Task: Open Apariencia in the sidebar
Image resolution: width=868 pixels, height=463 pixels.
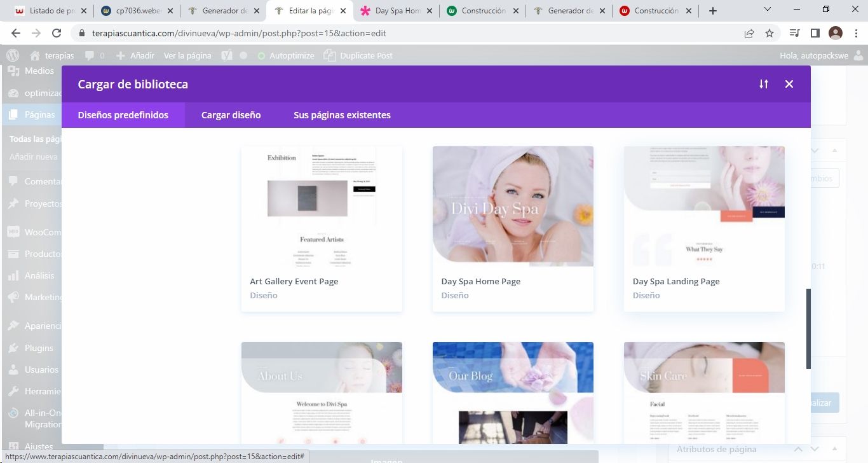Action: point(34,326)
